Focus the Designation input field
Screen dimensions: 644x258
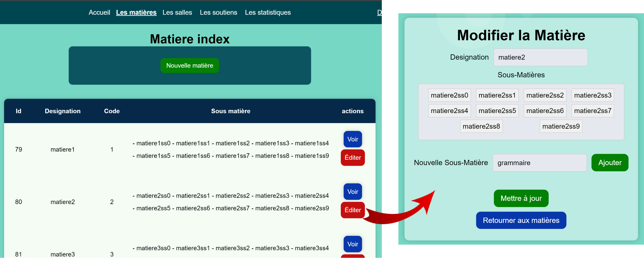point(540,57)
